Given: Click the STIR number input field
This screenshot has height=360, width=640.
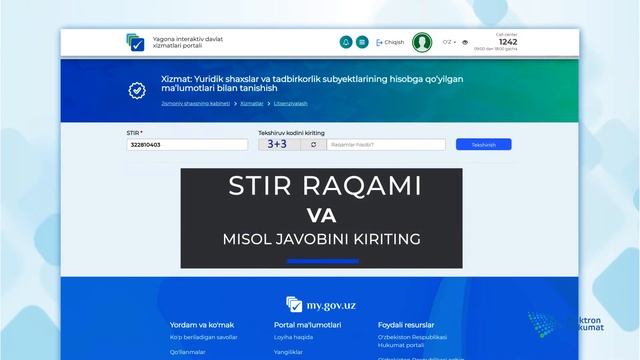Looking at the screenshot, I should 187,144.
